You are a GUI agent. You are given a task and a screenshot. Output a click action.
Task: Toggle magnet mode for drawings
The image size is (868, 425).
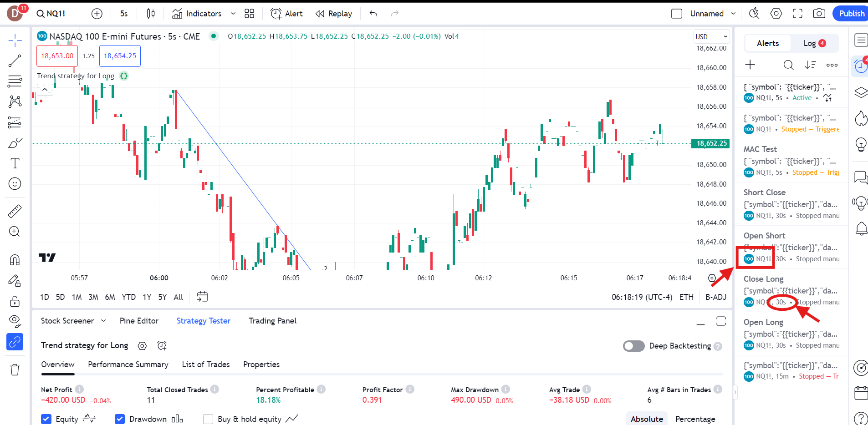(15, 260)
